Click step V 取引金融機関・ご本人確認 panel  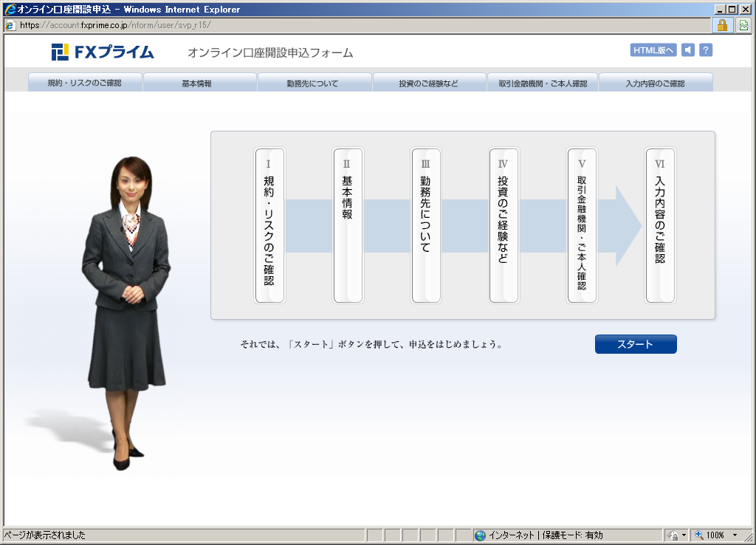(582, 225)
